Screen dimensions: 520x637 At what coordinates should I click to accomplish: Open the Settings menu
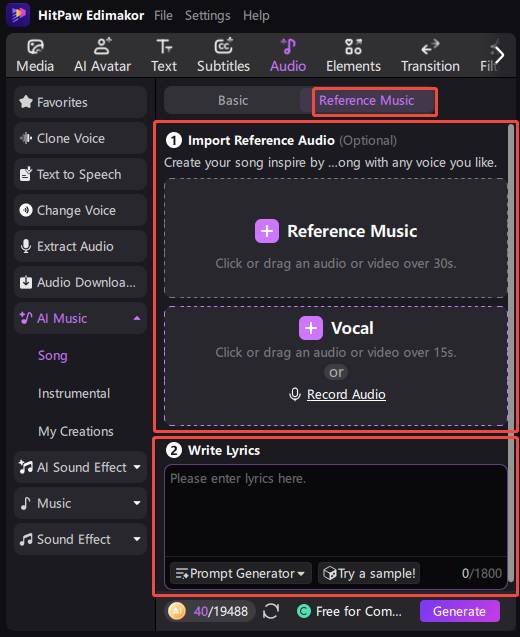(x=208, y=15)
